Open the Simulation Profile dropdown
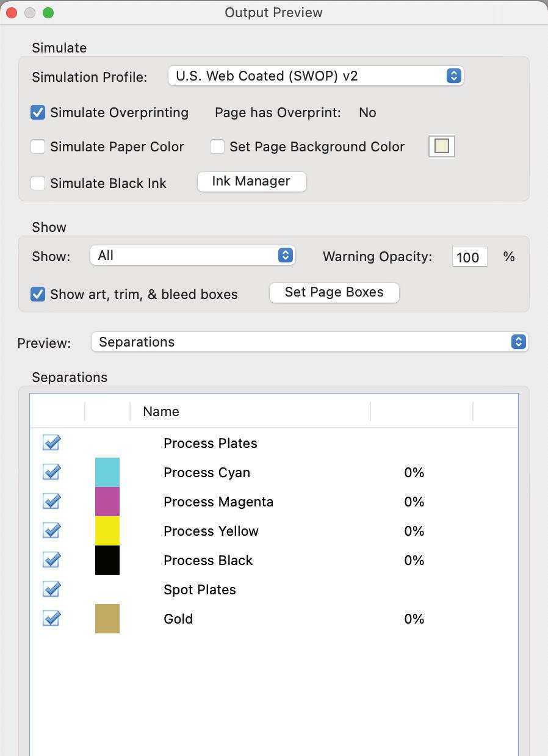548x756 pixels. (x=315, y=76)
